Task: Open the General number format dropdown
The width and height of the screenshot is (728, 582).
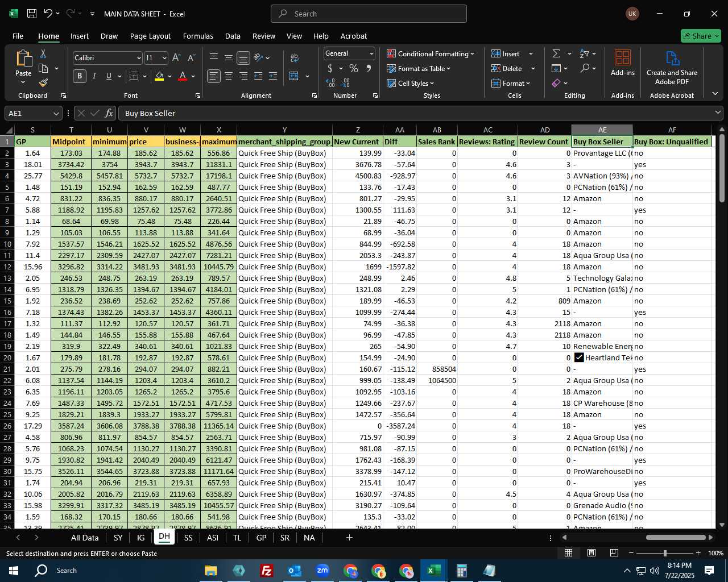Action: coord(371,53)
